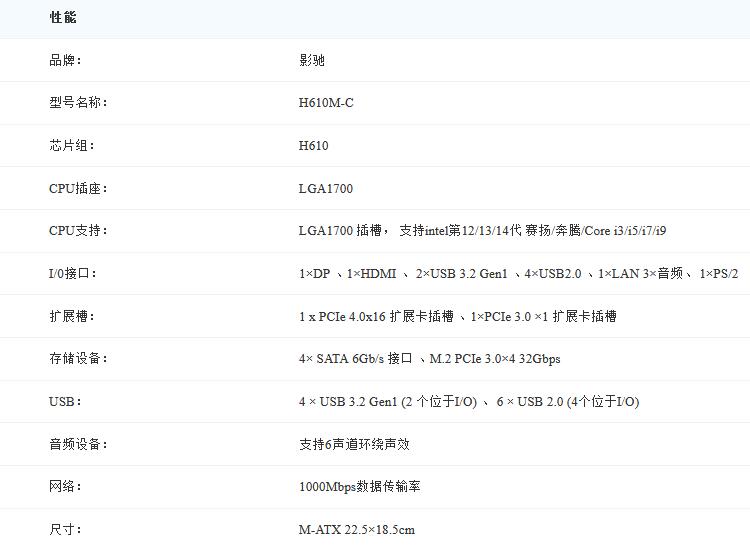Image resolution: width=750 pixels, height=547 pixels.
Task: Click the SATA 6Gb/s storage value
Action: (x=430, y=359)
